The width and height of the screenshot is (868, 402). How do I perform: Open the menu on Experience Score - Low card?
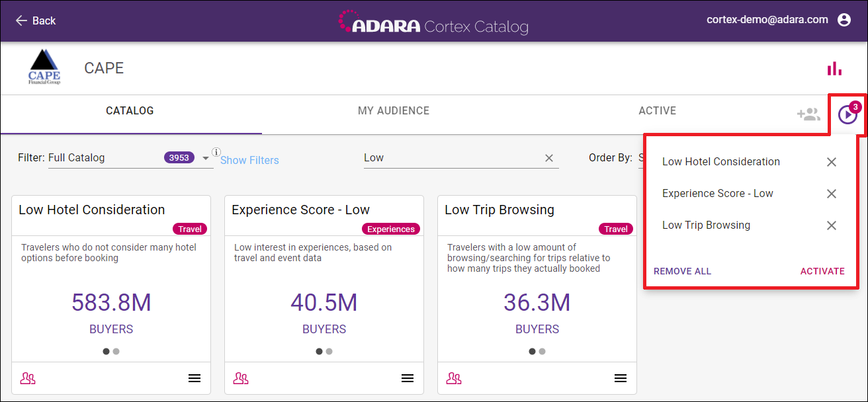tap(408, 378)
